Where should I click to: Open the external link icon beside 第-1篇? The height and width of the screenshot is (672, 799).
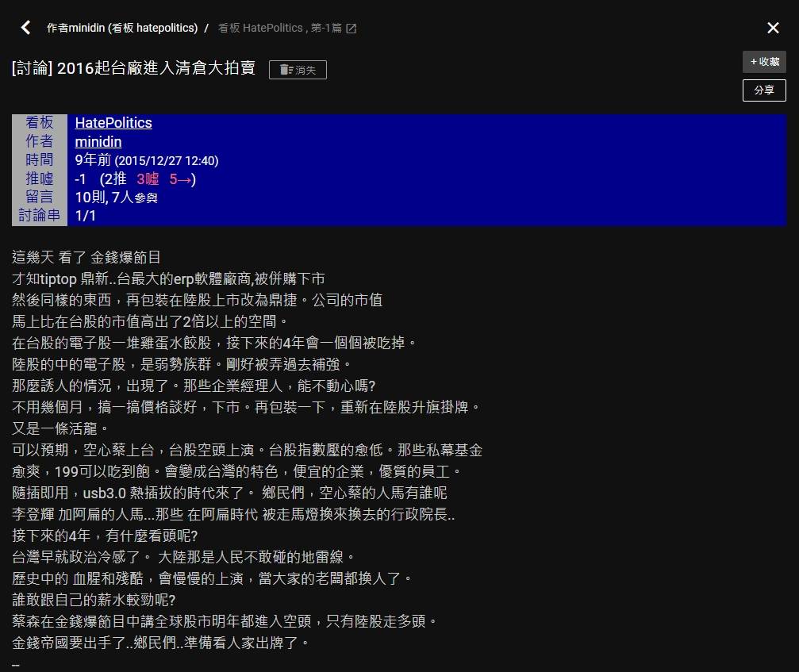[x=351, y=28]
